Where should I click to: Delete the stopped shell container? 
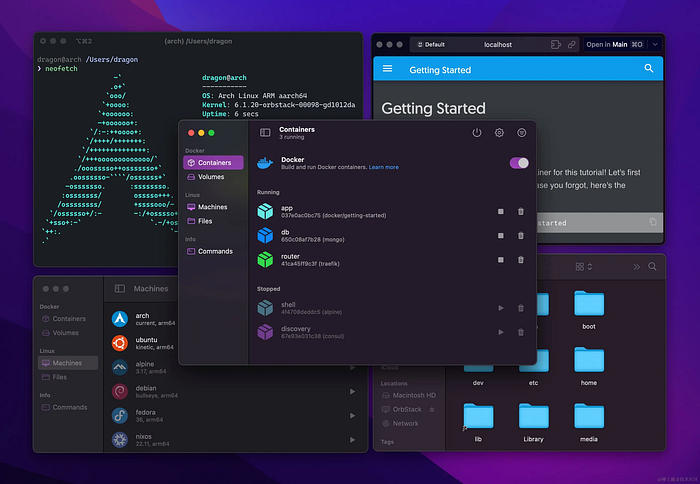click(521, 308)
